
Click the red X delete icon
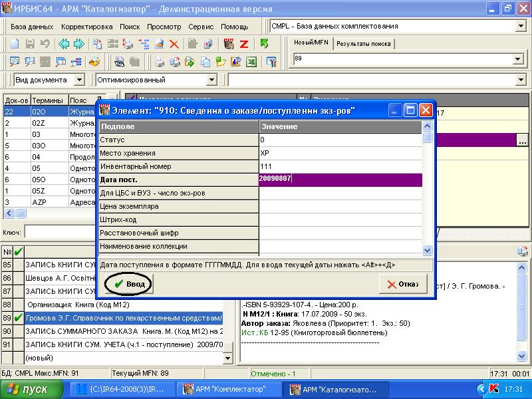174,45
